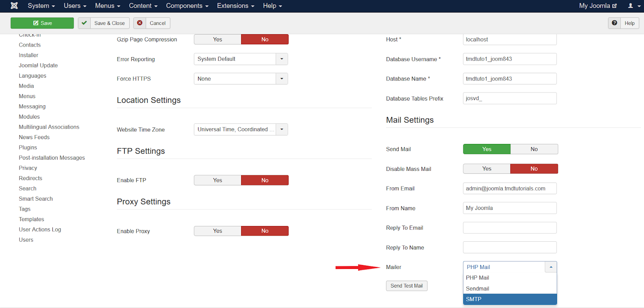Open the Components menu
This screenshot has width=644, height=308.
click(x=187, y=6)
